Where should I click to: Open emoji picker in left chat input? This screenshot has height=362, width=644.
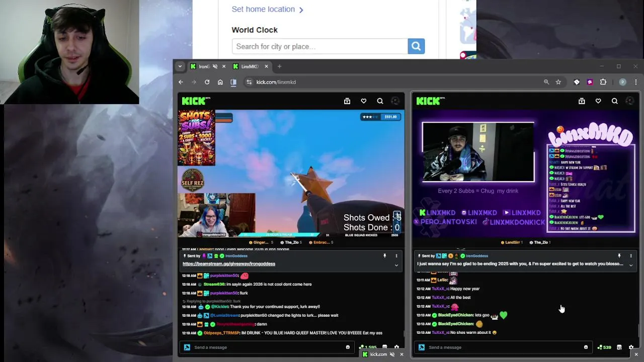point(348,347)
